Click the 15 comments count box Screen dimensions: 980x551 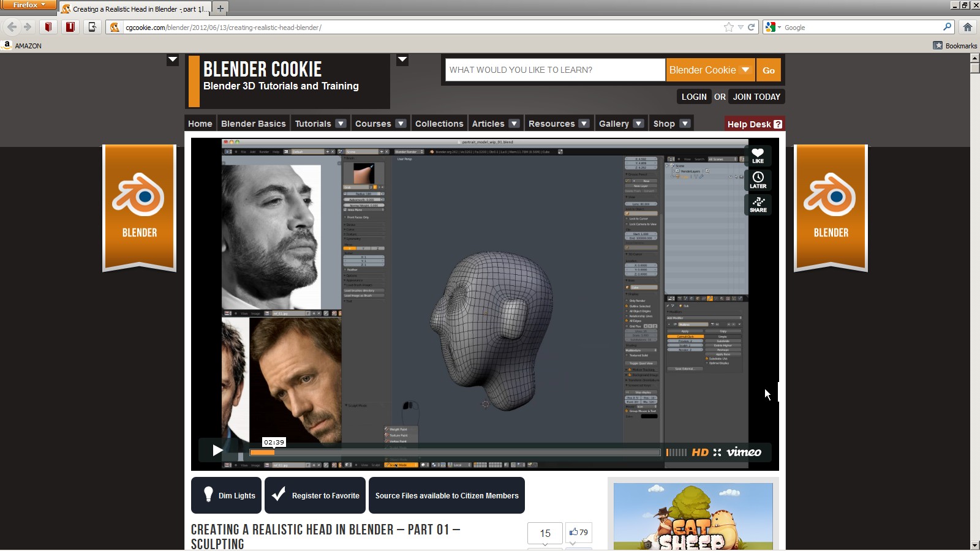pyautogui.click(x=545, y=533)
